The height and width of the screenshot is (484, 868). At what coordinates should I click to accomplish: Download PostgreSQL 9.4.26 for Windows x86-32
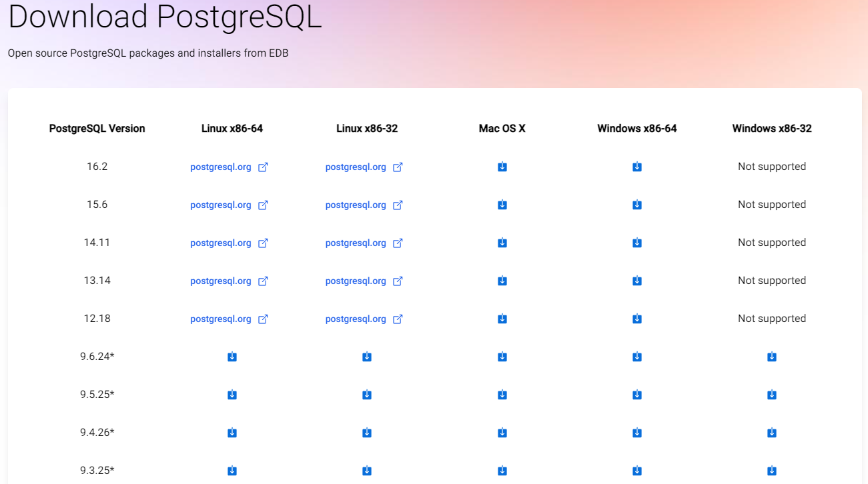[772, 433]
